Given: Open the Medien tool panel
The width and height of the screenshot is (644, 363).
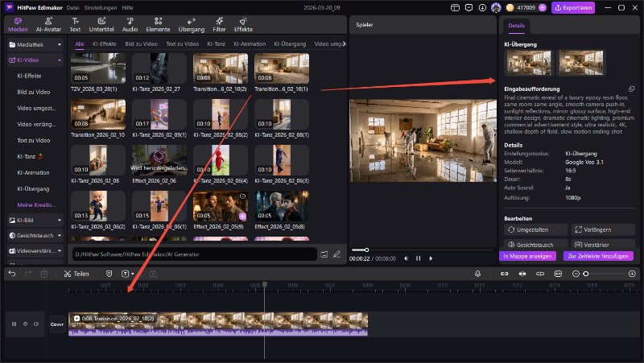Looking at the screenshot, I should click(18, 25).
